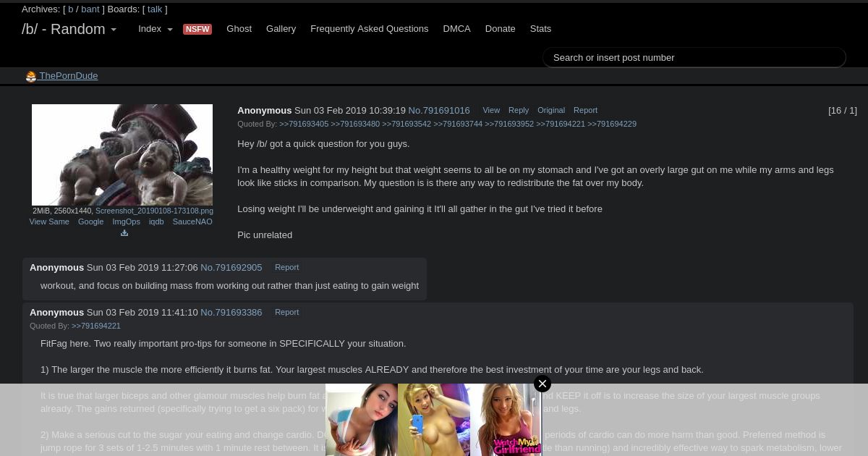The width and height of the screenshot is (868, 456).
Task: Open the DMCA page
Action: coord(456,29)
